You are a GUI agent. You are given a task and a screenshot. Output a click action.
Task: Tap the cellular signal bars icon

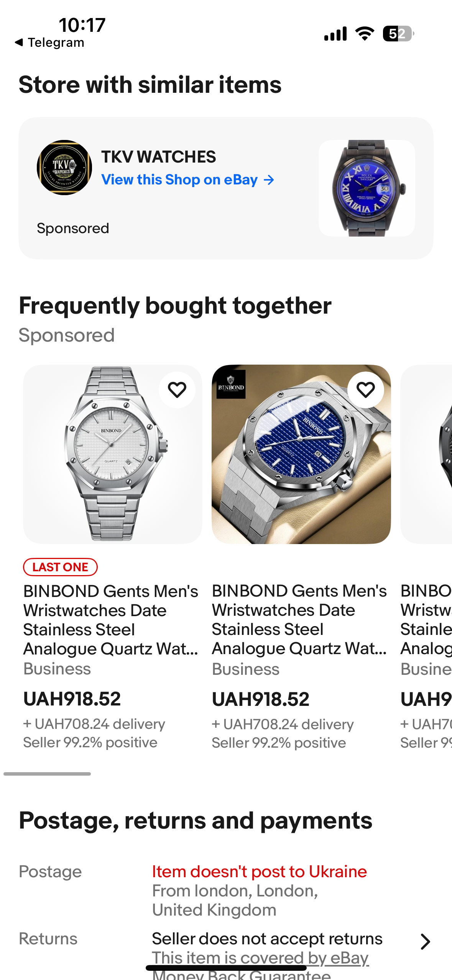tap(335, 34)
